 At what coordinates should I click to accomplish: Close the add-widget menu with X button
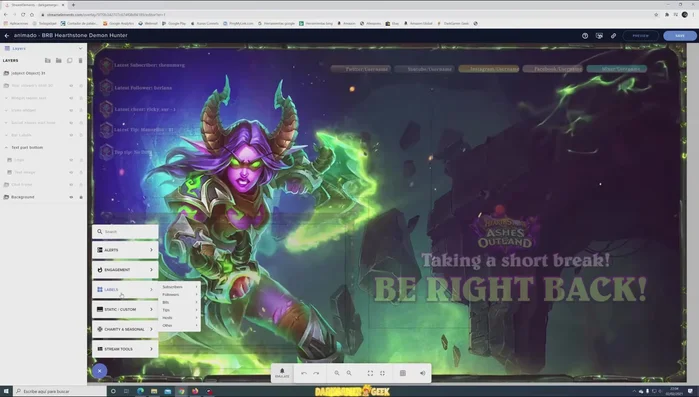pyautogui.click(x=99, y=371)
